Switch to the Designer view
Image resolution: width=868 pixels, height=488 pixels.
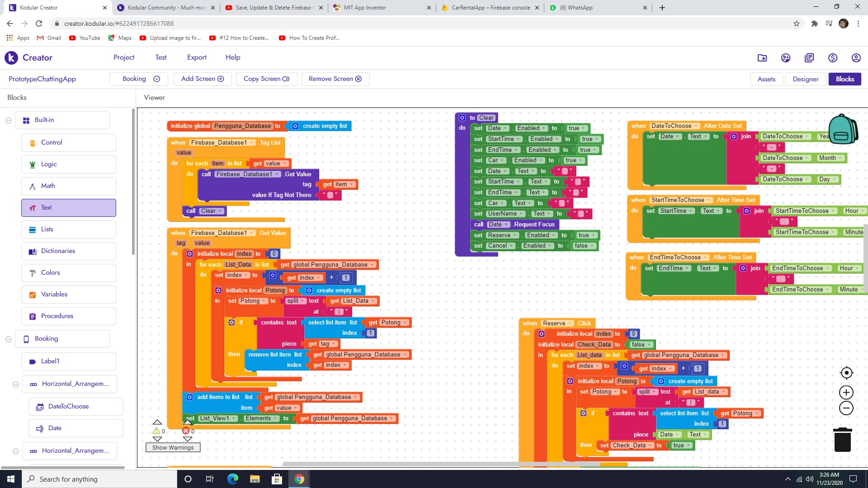805,79
